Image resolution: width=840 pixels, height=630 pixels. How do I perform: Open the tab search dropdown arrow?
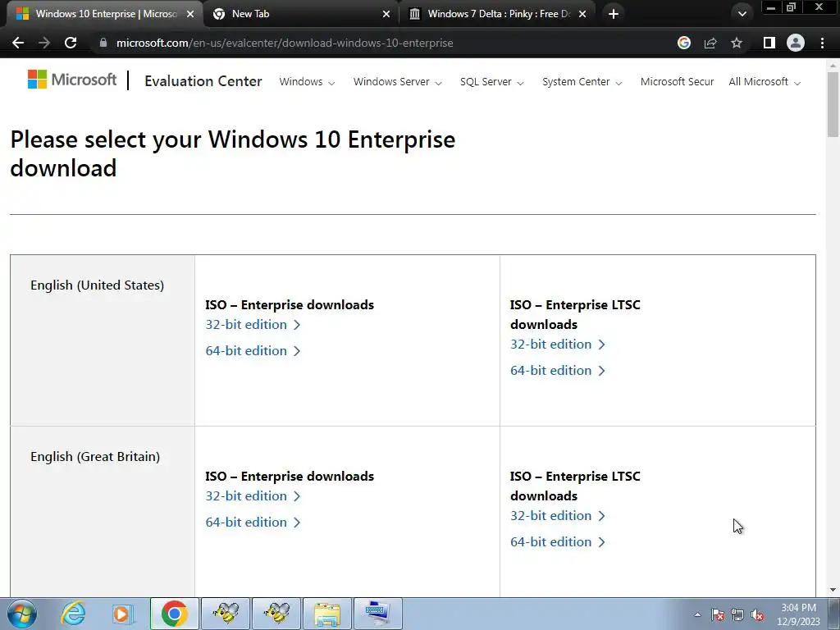point(742,14)
